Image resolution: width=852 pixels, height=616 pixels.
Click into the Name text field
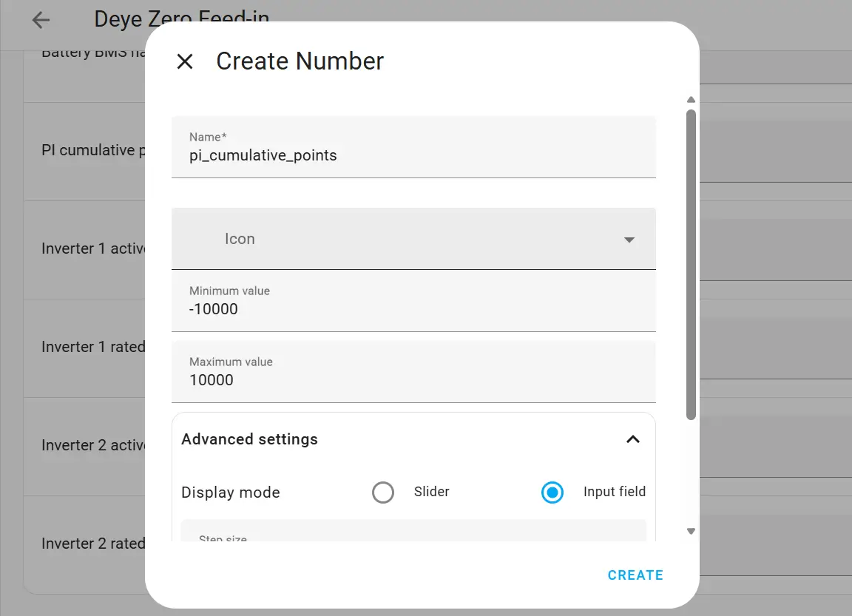pyautogui.click(x=413, y=155)
